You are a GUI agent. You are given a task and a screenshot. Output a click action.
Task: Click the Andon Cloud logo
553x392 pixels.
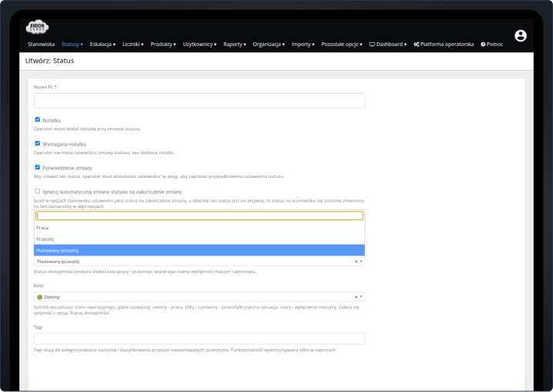[x=37, y=28]
